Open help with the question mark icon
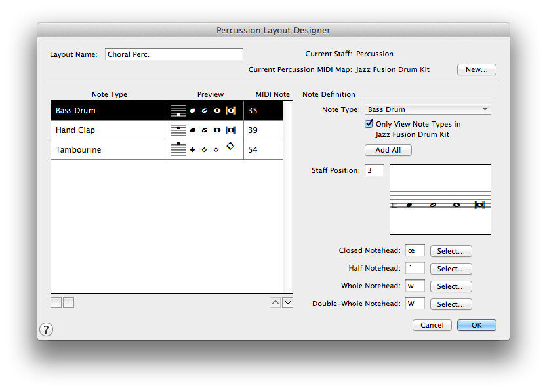The image size is (547, 392). (47, 330)
